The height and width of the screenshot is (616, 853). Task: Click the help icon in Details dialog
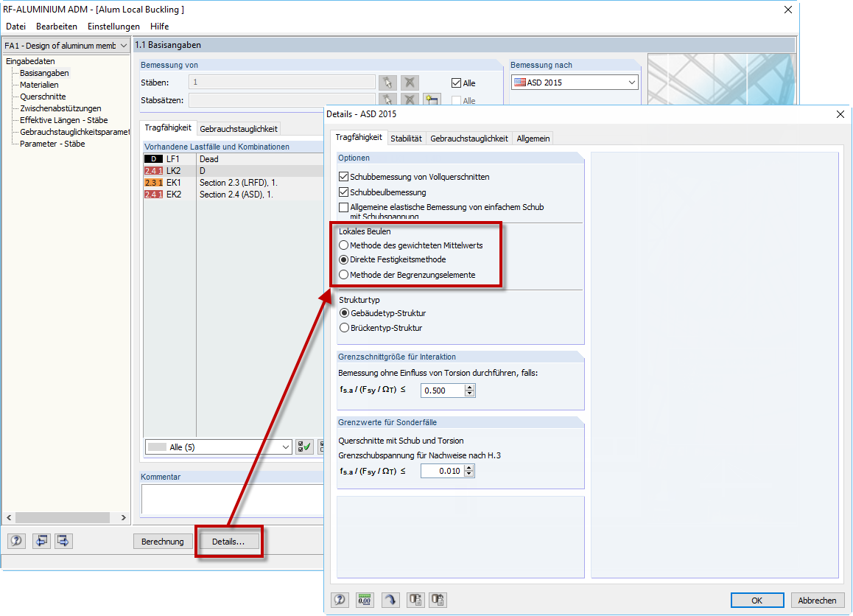click(x=340, y=600)
